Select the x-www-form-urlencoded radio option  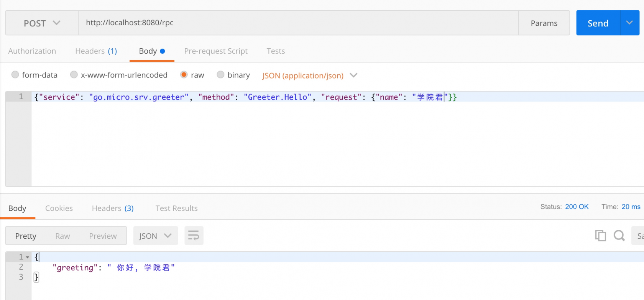74,75
